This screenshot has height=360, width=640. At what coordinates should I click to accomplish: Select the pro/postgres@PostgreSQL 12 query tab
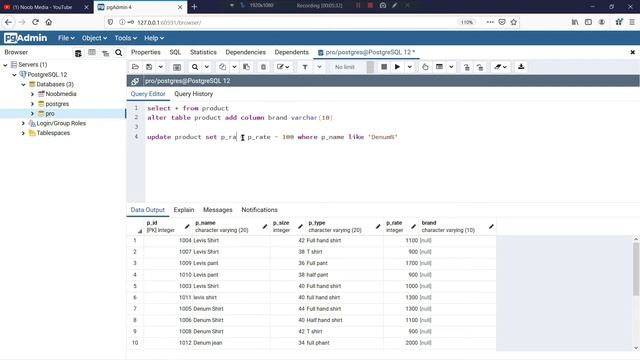366,52
